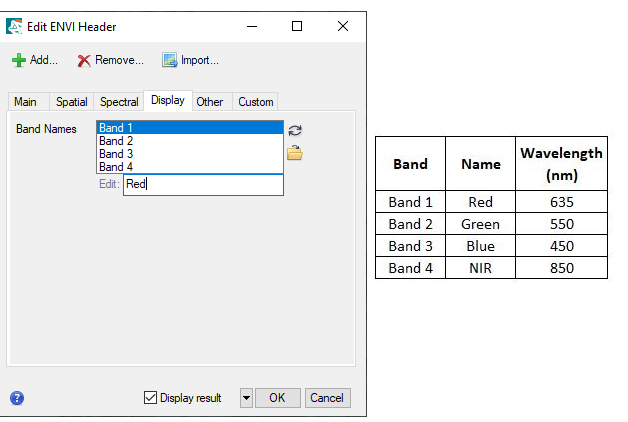Click the Add... text in toolbar

[44, 60]
